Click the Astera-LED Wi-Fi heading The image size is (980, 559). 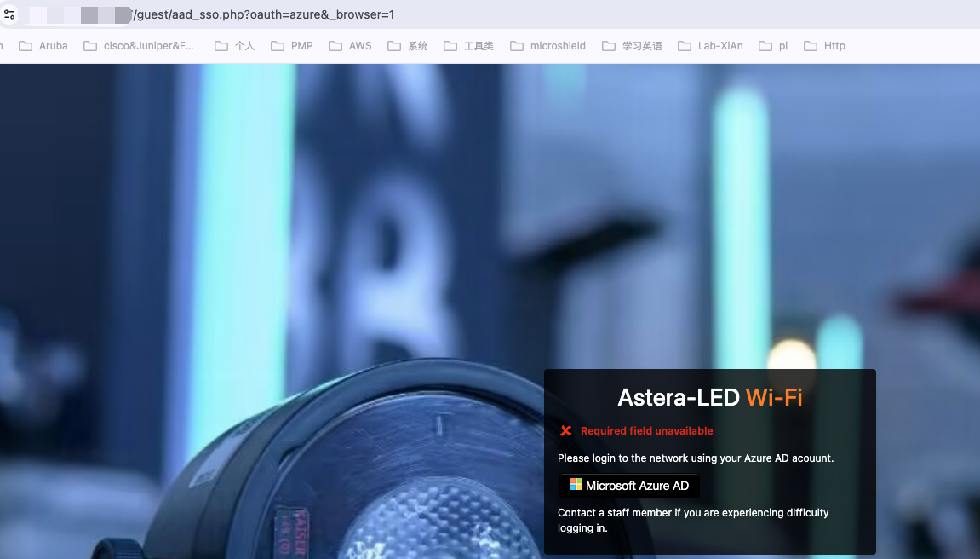point(710,398)
